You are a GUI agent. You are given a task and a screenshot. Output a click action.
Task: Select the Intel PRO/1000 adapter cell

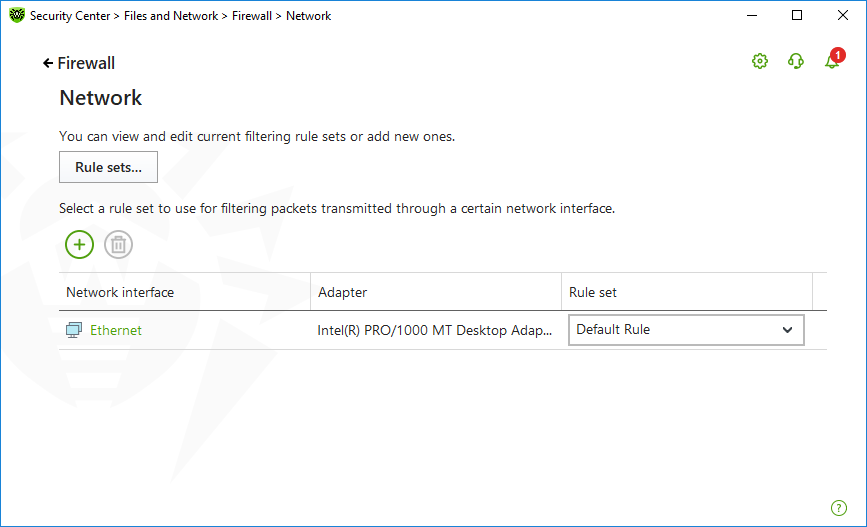click(435, 330)
